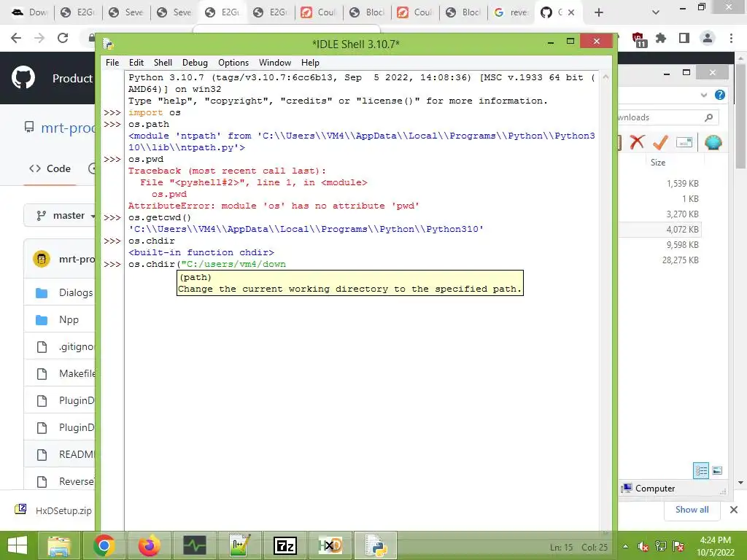Click Python IDLE taskbar icon

point(376,545)
